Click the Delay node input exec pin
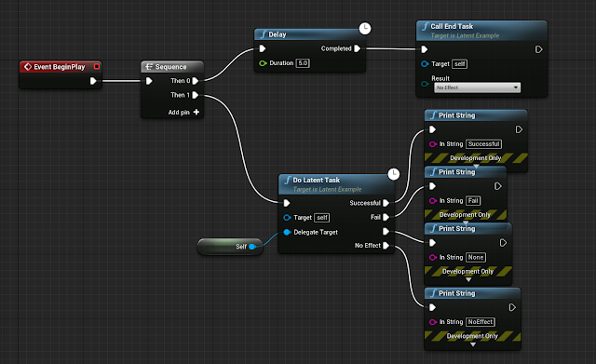This screenshot has width=596, height=364. click(263, 48)
